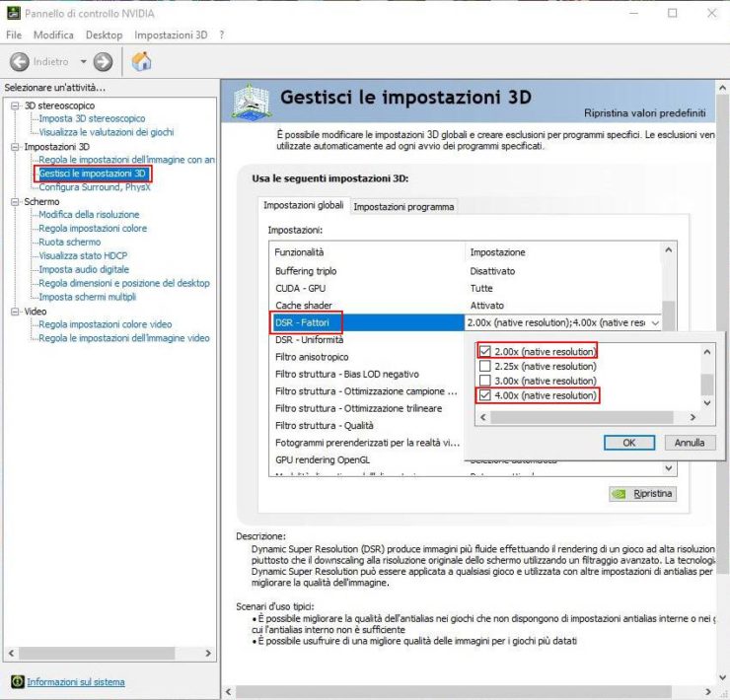
Task: Uncheck the 2.00x native resolution checkbox
Action: coord(484,352)
